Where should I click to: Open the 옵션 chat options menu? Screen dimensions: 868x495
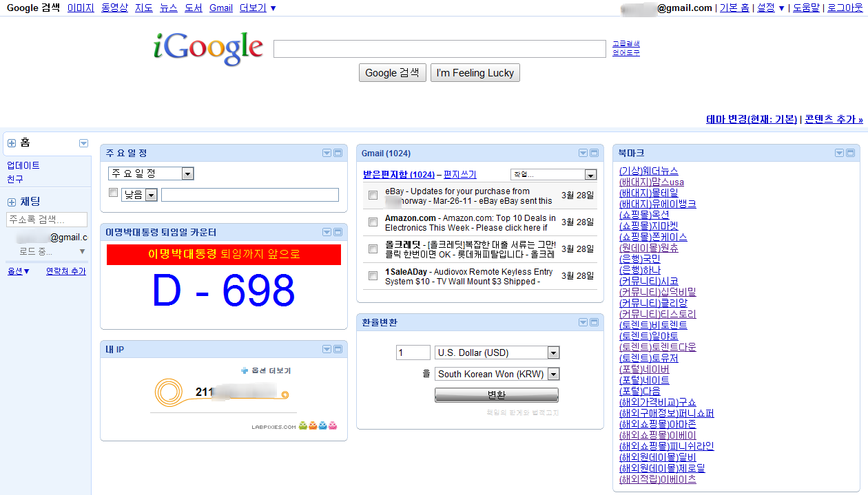[19, 271]
